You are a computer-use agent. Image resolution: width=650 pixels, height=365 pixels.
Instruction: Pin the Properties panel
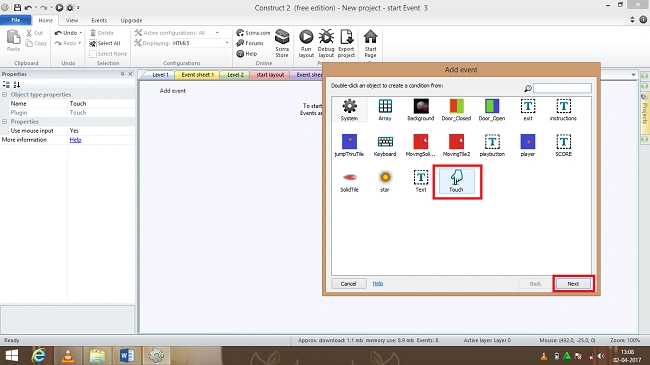(122, 74)
